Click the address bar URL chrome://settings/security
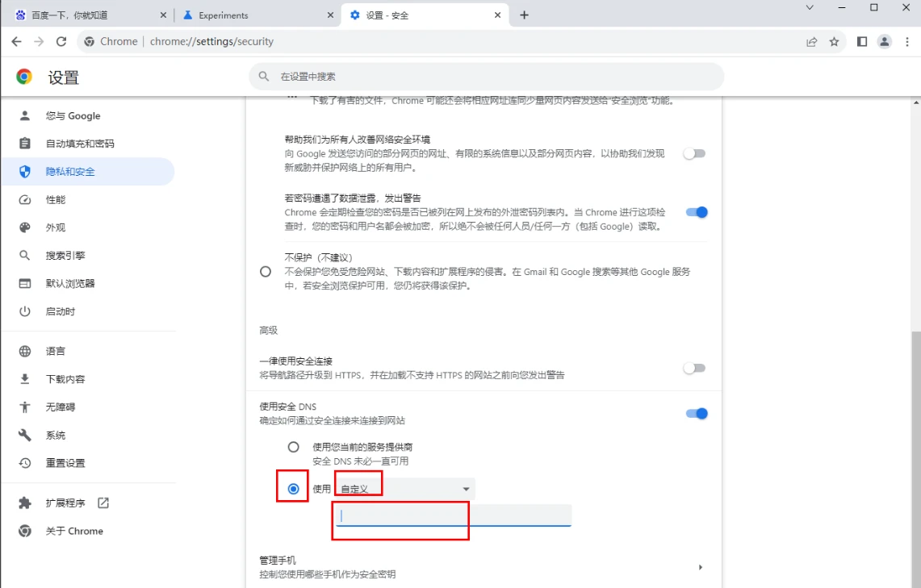Screen dimensions: 921x588 click(x=211, y=42)
